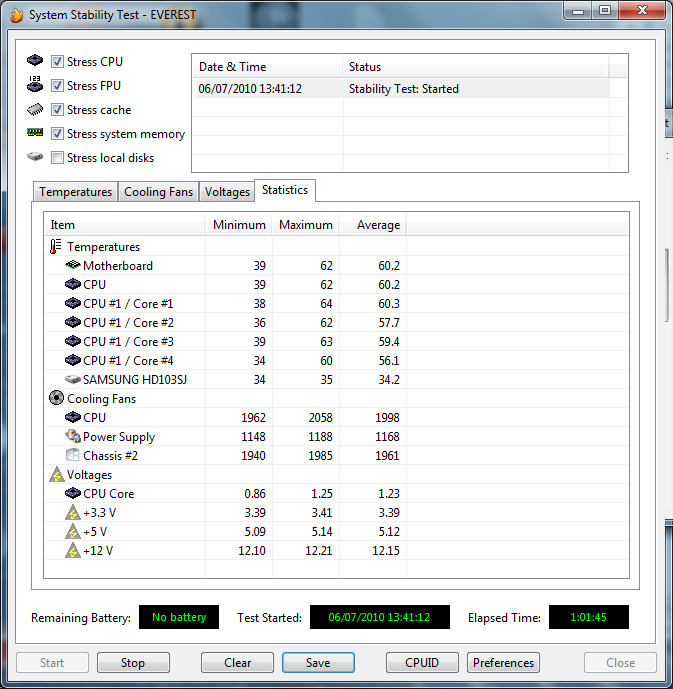Open the Cooling Fans tab
The height and width of the screenshot is (689, 673).
(158, 192)
